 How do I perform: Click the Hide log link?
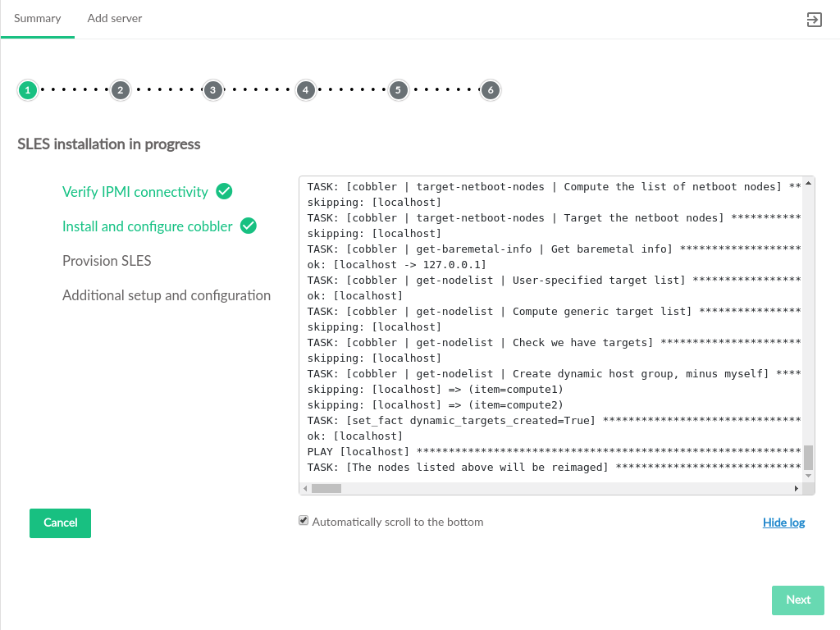pos(783,523)
